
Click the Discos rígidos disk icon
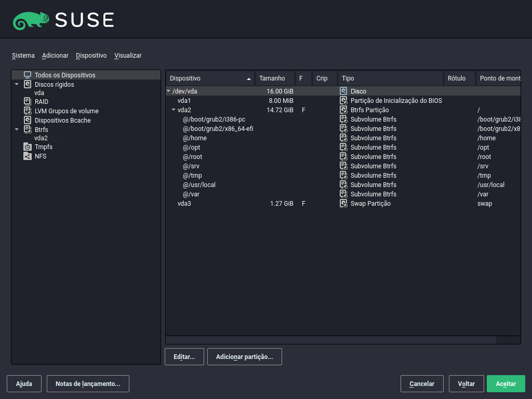(x=28, y=84)
